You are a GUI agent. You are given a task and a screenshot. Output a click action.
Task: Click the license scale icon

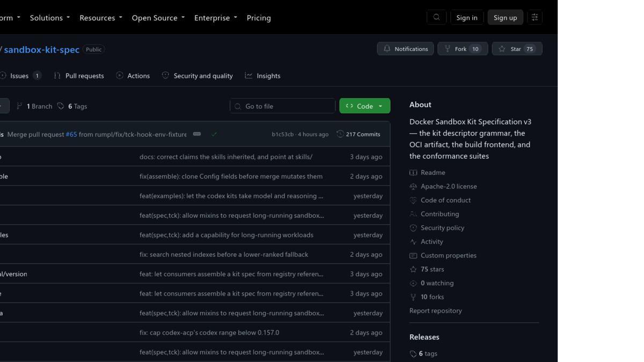(x=413, y=187)
